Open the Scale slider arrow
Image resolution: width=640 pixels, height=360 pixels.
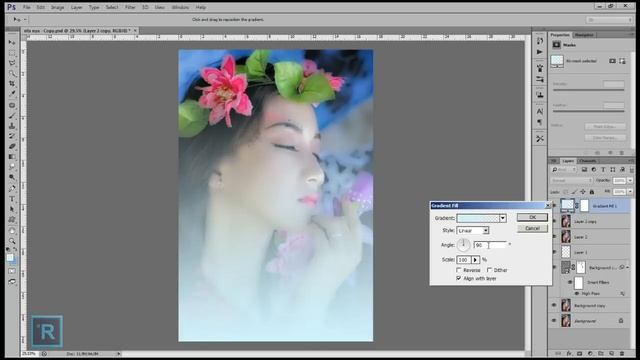click(x=475, y=260)
